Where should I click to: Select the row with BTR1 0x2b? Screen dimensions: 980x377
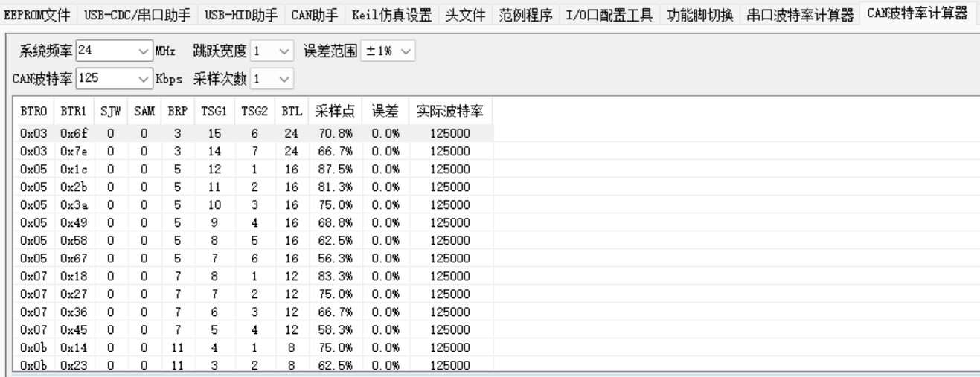pyautogui.click(x=254, y=187)
